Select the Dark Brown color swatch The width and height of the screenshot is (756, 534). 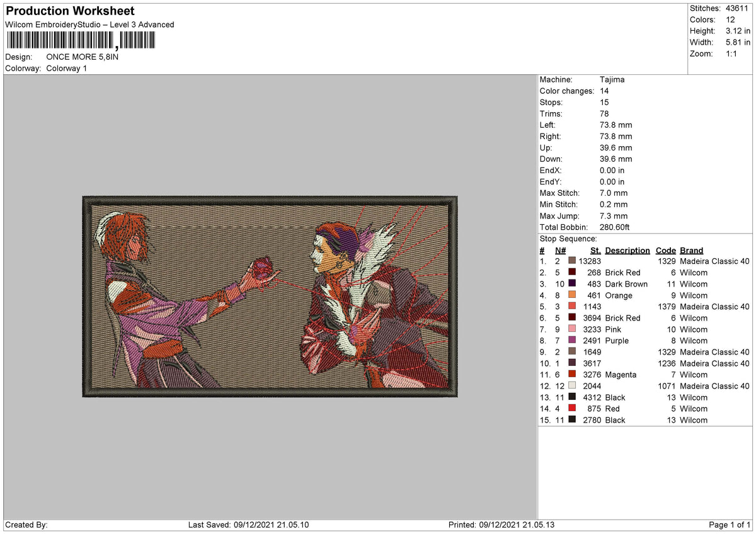pos(572,284)
